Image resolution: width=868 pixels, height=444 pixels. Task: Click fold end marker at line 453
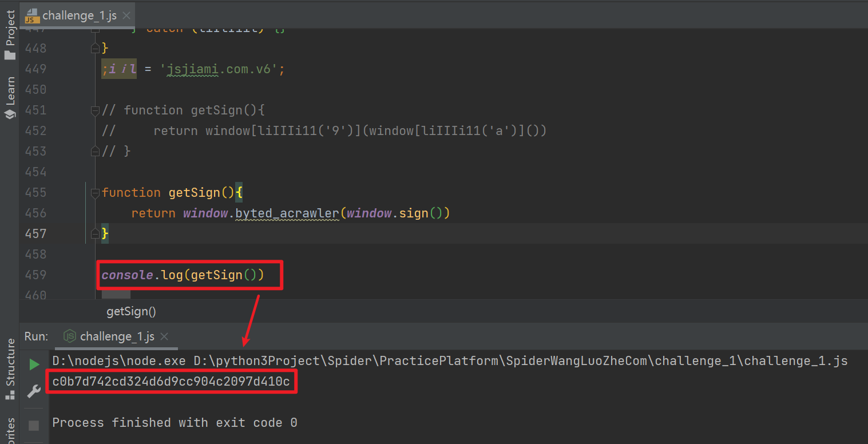(95, 151)
